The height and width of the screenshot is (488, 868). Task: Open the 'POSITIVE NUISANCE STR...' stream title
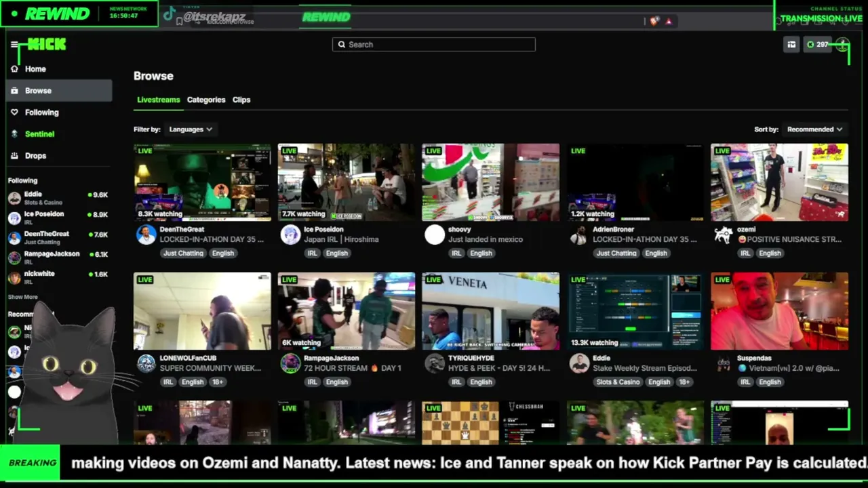789,240
